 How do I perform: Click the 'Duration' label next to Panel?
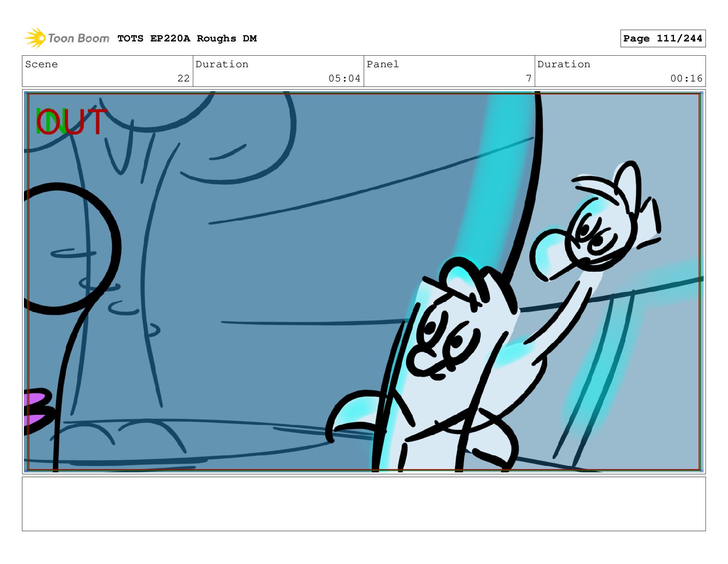click(x=564, y=64)
